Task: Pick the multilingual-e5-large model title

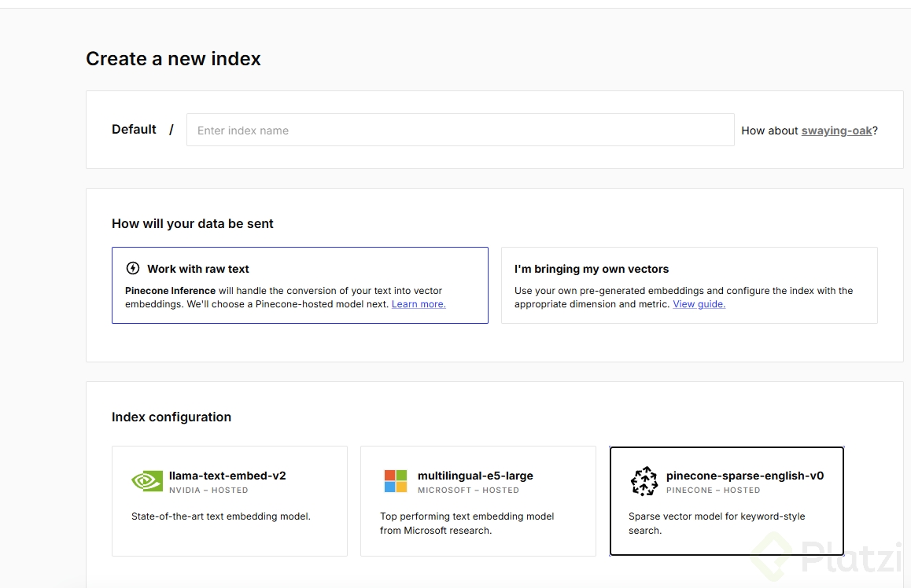Action: 475,476
